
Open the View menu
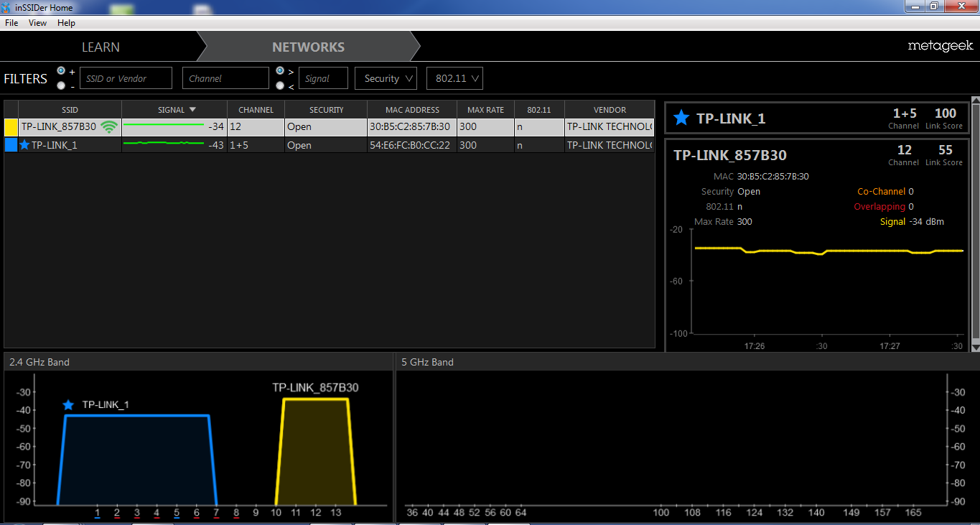pos(37,23)
